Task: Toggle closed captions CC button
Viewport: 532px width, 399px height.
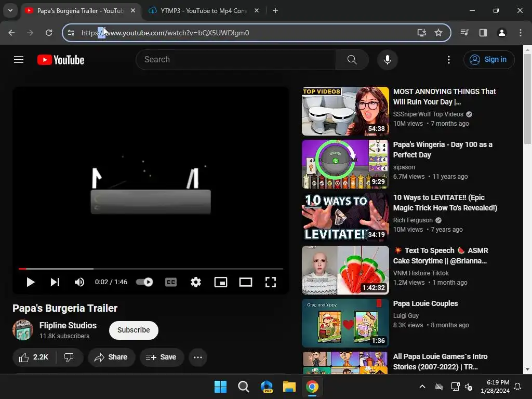Action: pos(170,282)
